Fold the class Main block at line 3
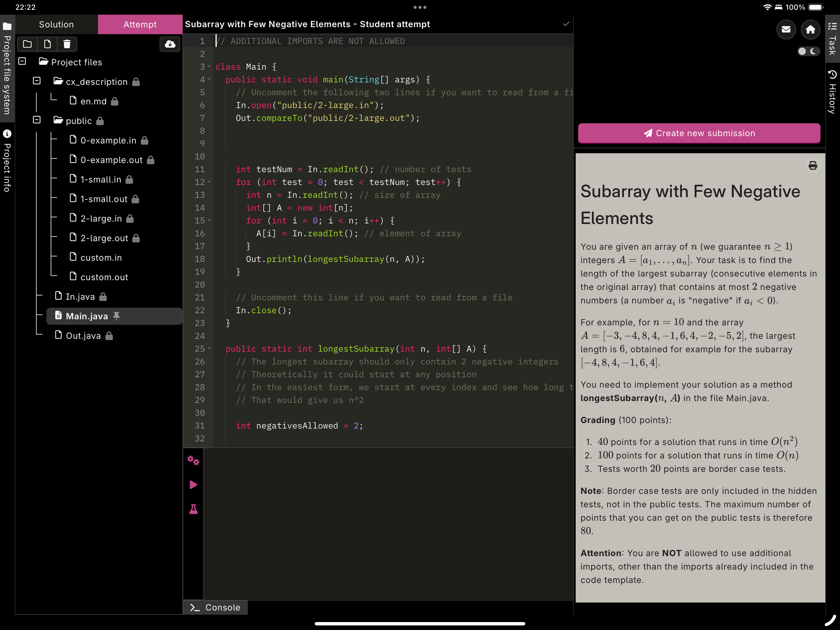The width and height of the screenshot is (840, 630). (x=209, y=67)
